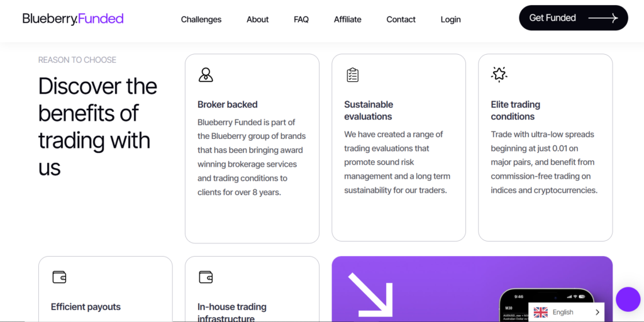
Task: Open the Contact page link
Action: pos(401,19)
